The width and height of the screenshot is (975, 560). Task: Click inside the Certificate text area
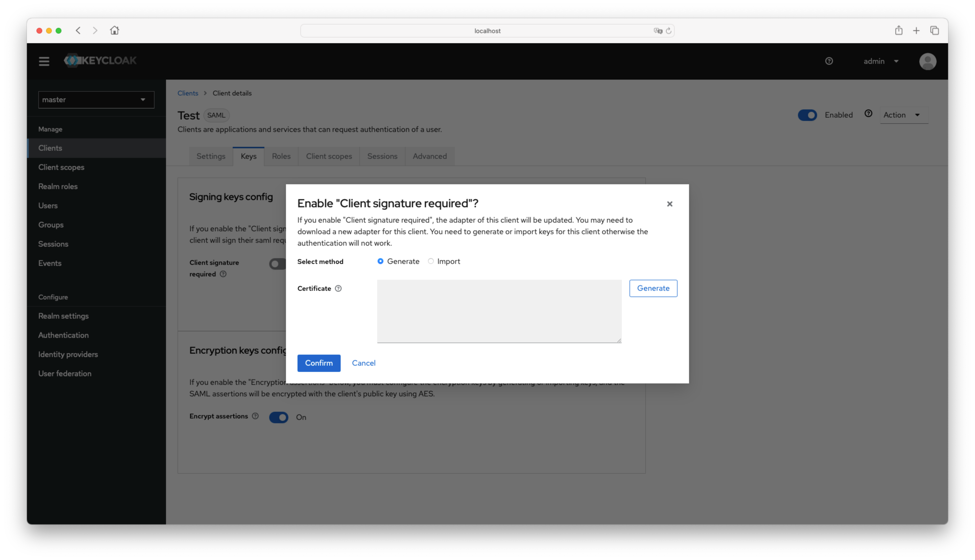coord(499,311)
